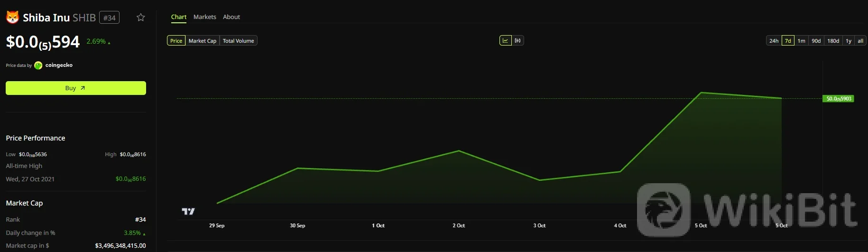The height and width of the screenshot is (252, 868).
Task: Click the current price label on chart
Action: [x=839, y=99]
